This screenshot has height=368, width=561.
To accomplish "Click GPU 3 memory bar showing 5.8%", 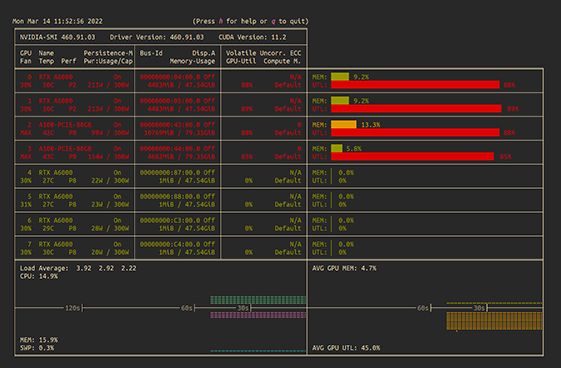I will [336, 148].
